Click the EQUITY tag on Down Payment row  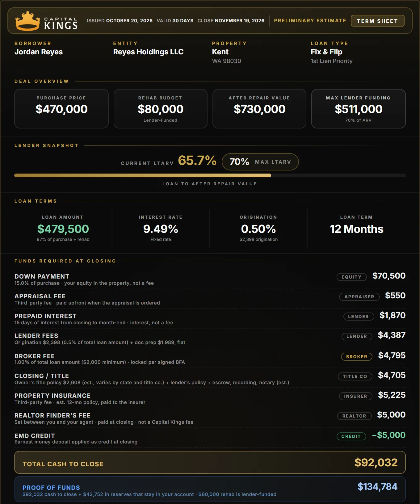[351, 277]
